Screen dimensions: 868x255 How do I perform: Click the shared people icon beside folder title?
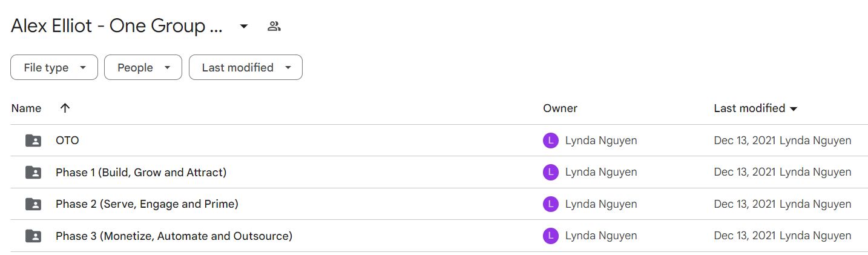coord(274,26)
